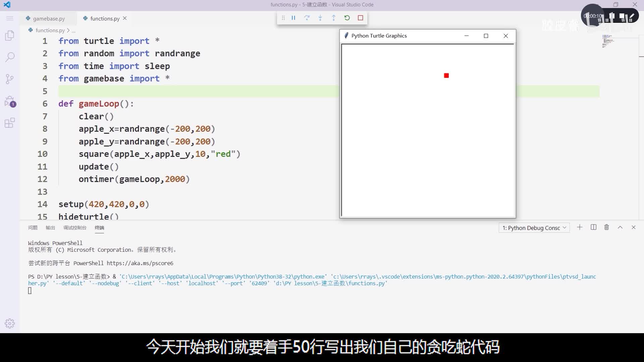Image resolution: width=644 pixels, height=362 pixels.
Task: Minimize the Python Turtle Graphics window
Action: tap(466, 36)
